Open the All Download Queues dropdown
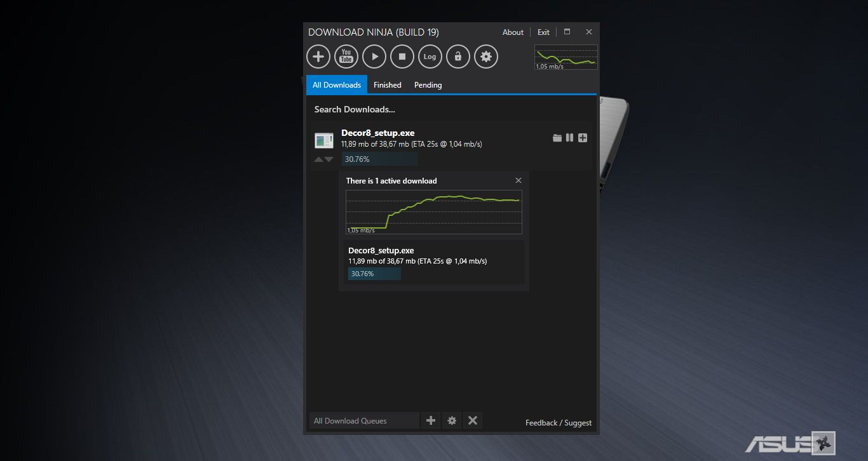 [364, 420]
